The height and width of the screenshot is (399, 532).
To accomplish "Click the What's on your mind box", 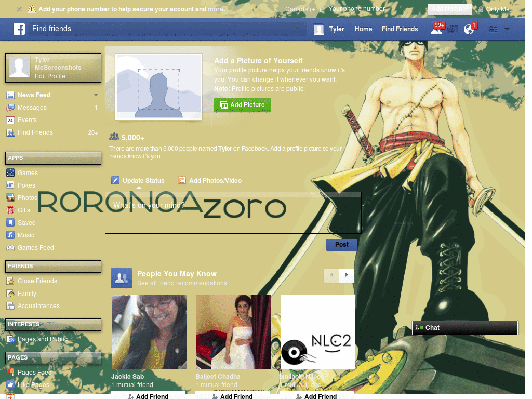I will (233, 212).
